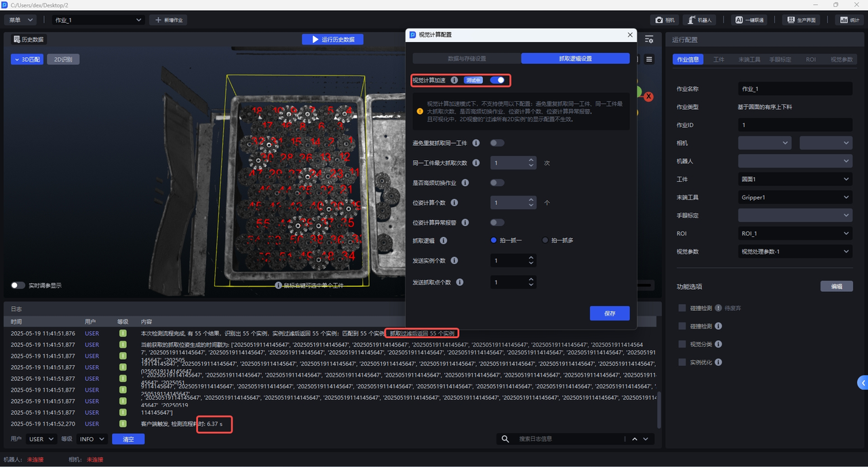Open 生产界面 production interface
Screen dimensions: 868x467
pyautogui.click(x=800, y=20)
